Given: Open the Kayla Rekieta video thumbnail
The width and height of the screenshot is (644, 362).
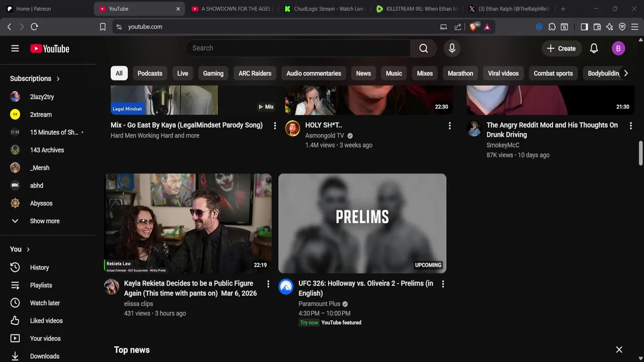Looking at the screenshot, I should (188, 223).
